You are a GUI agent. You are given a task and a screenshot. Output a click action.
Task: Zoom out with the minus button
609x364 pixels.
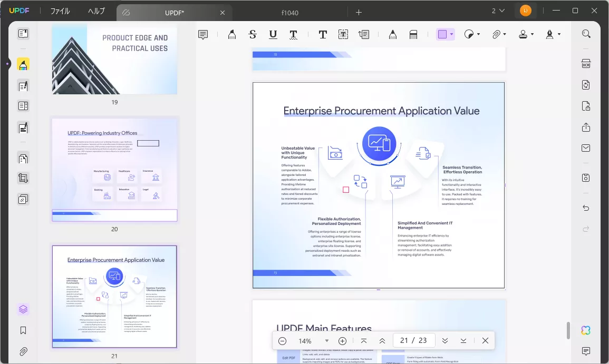pos(283,341)
